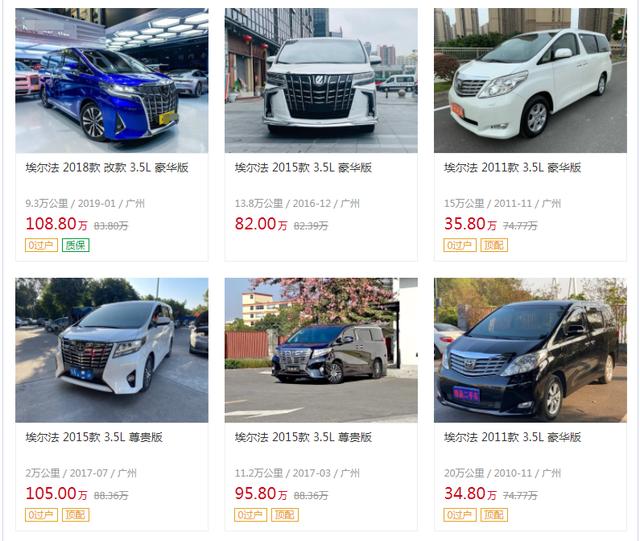Click 顶配 tag on the 34.80万 listing

tap(494, 515)
